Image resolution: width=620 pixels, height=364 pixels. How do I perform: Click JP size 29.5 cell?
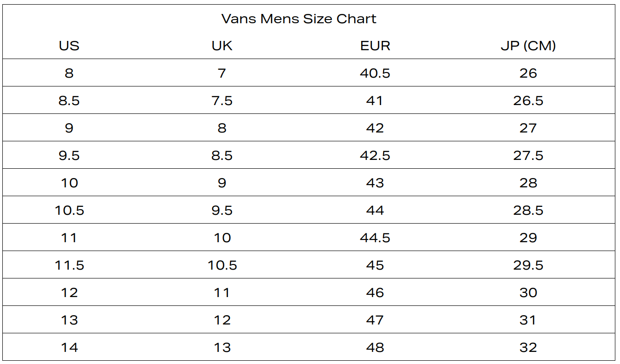(x=528, y=265)
